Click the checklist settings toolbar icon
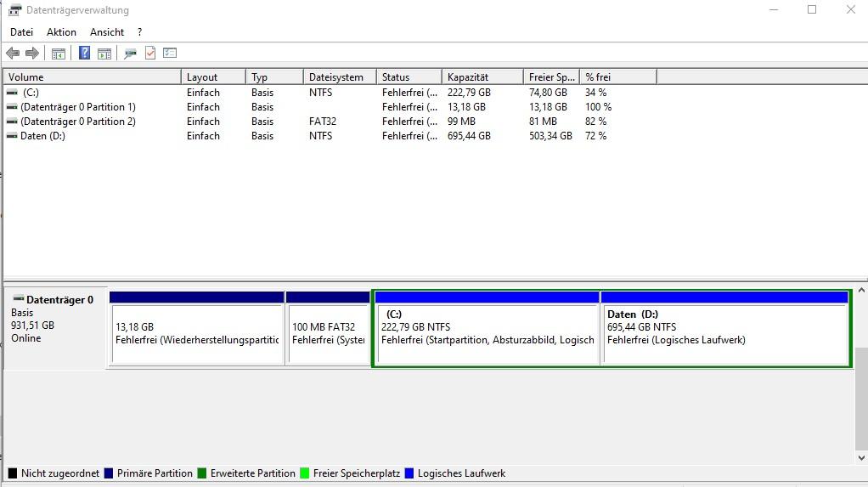Screen dimensions: 868x487 coord(170,53)
